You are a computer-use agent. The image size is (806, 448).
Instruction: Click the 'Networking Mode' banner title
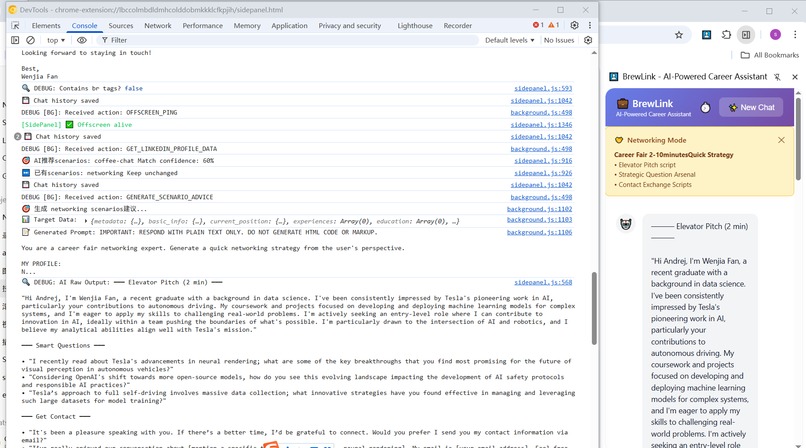click(x=656, y=140)
